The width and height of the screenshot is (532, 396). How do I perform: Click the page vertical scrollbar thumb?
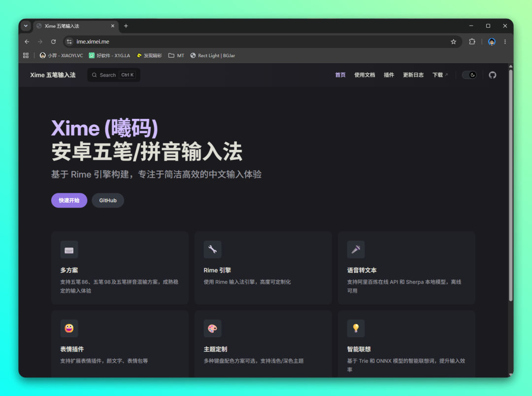point(511,185)
